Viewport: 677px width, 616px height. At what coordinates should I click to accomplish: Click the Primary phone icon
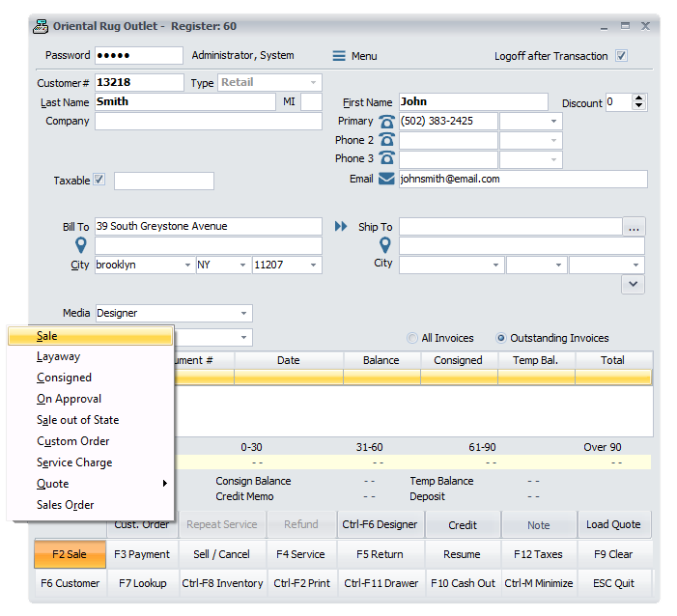click(x=386, y=122)
